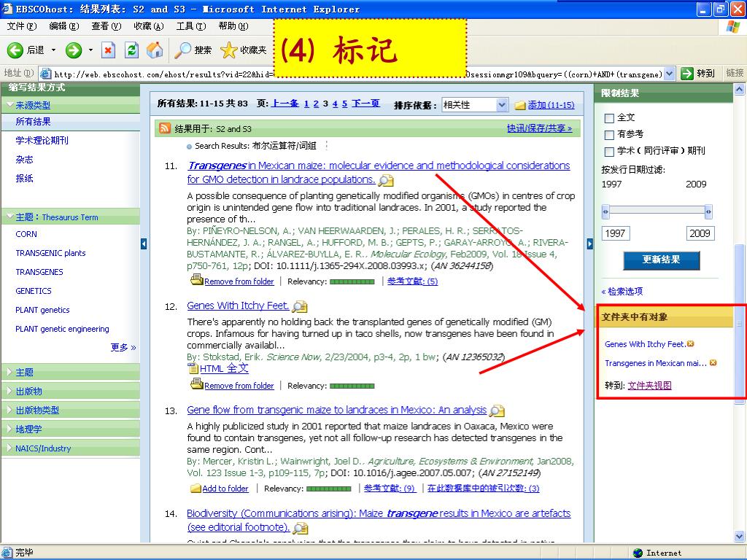Click page scrollbar down arrow
Image resolution: width=747 pixels, height=560 pixels.
pos(740,536)
